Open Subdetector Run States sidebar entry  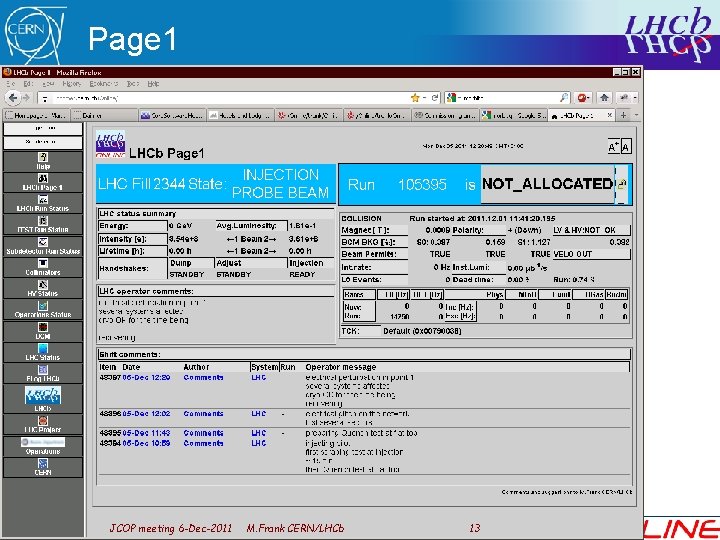[x=43, y=246]
